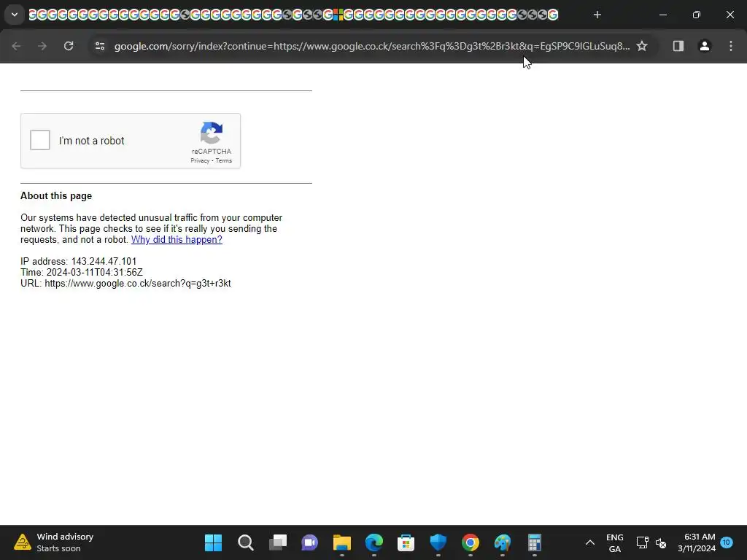Open the reCAPTCHA Privacy link
Screen dimensions: 747x560
click(200, 160)
